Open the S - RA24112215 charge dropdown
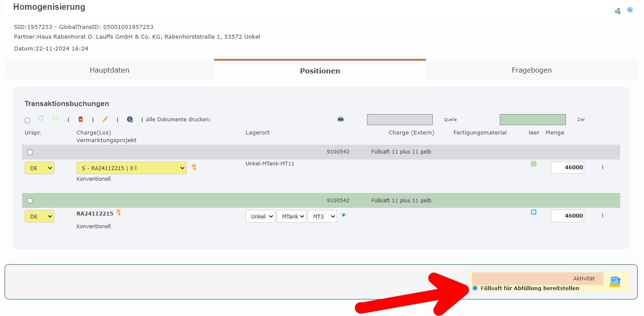The height and width of the screenshot is (316, 644). (131, 168)
